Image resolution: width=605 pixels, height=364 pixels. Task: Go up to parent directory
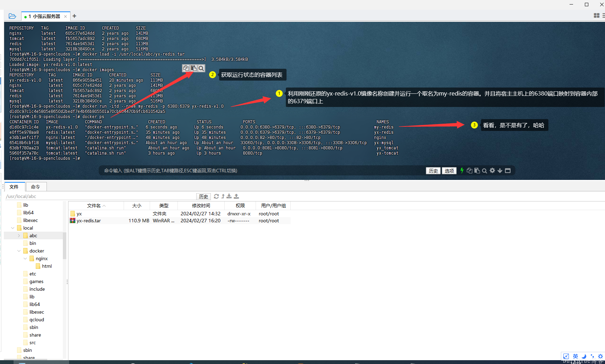223,196
